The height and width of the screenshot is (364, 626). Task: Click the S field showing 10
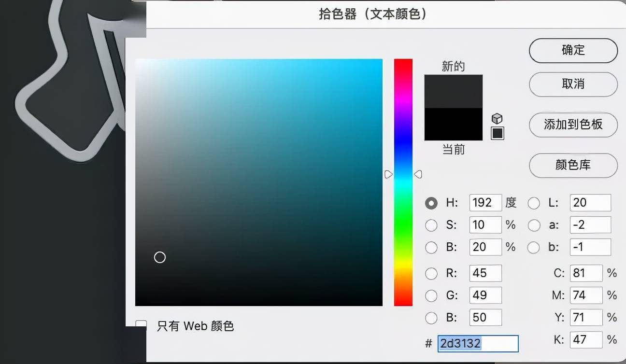(485, 225)
